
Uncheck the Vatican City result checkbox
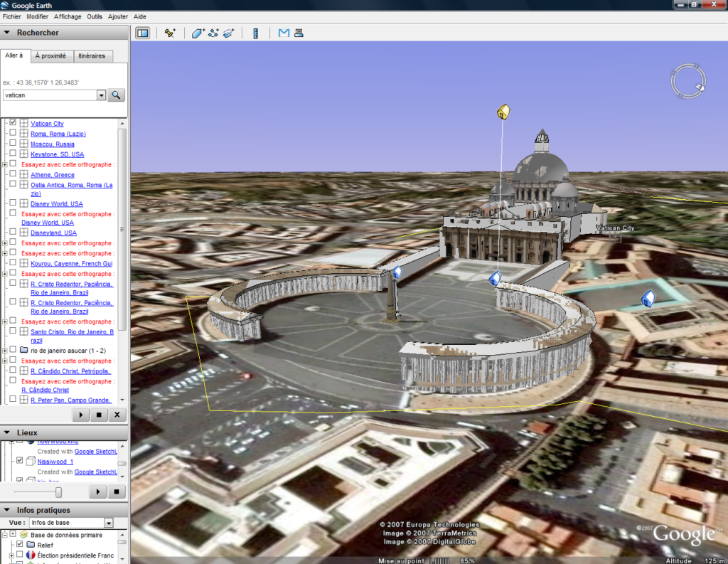click(13, 122)
